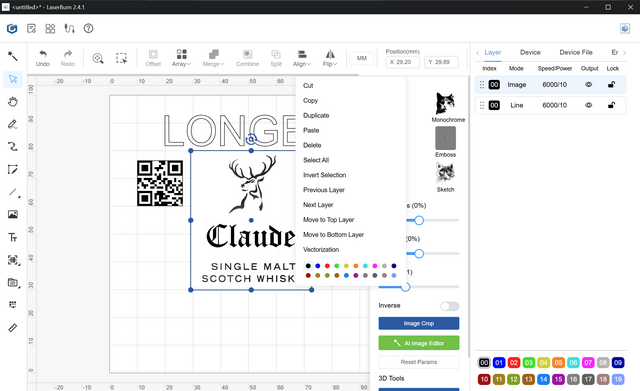Click the marquee selection zoom icon
Viewport: 640px width, 391px height.
tap(121, 58)
